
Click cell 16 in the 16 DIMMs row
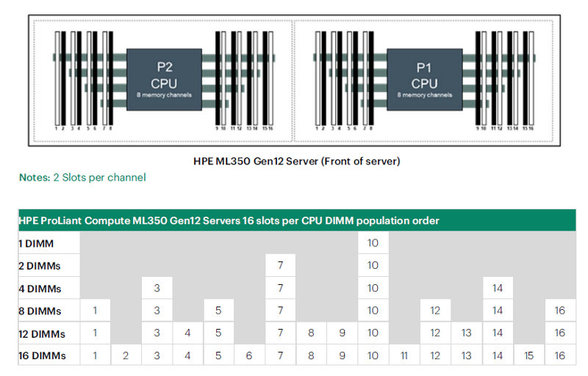click(x=560, y=355)
